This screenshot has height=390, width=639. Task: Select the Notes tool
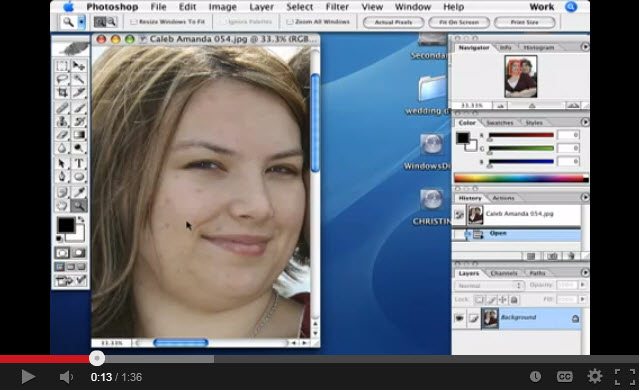pyautogui.click(x=62, y=192)
